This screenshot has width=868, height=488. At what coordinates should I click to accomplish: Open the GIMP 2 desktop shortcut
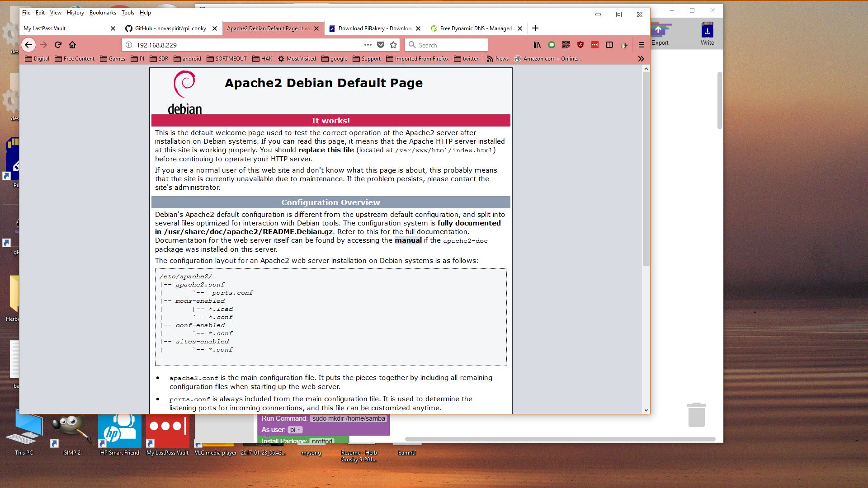click(72, 435)
